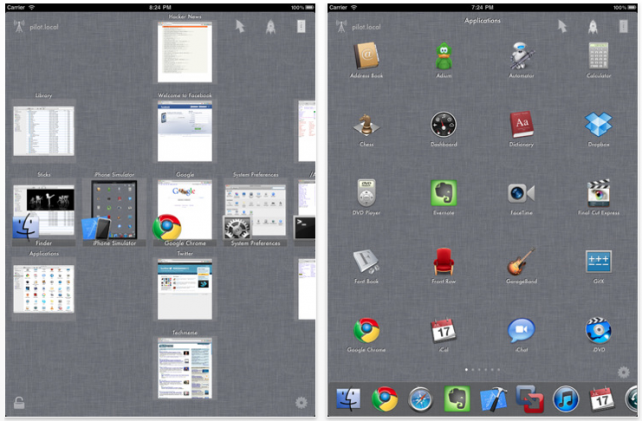Launch the Dashboard app
The image size is (642, 421).
pyautogui.click(x=444, y=124)
